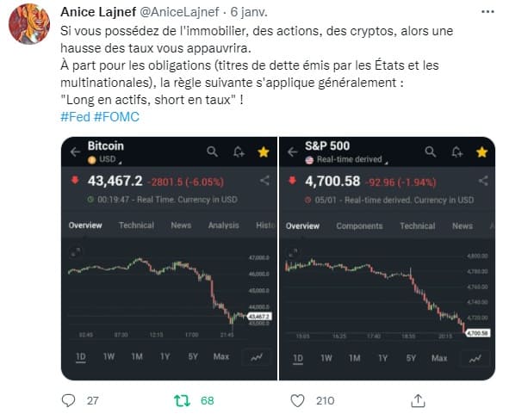Viewport: 509px width, 420px height.
Task: Expand the Bitcoin chart to fullscreen
Action: coord(76,252)
